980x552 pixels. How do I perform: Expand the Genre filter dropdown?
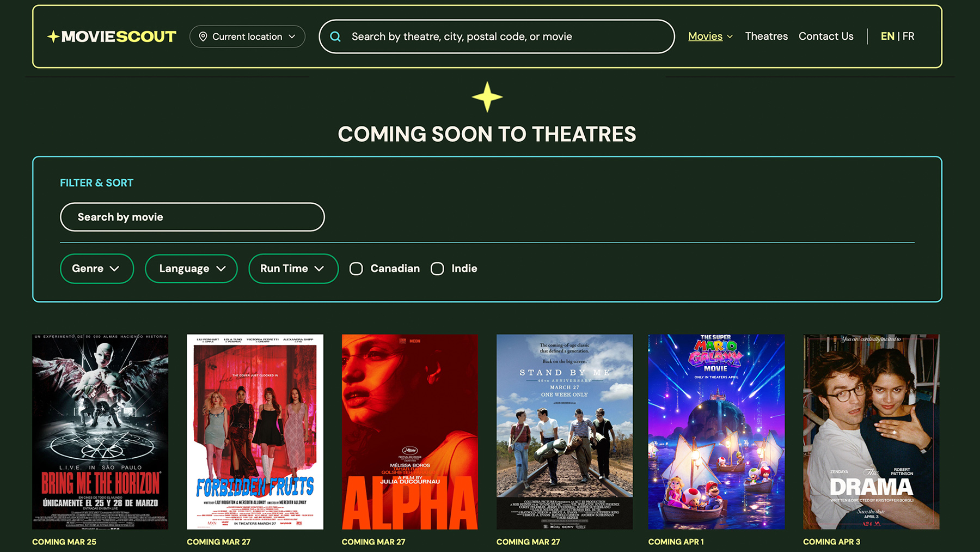(97, 268)
